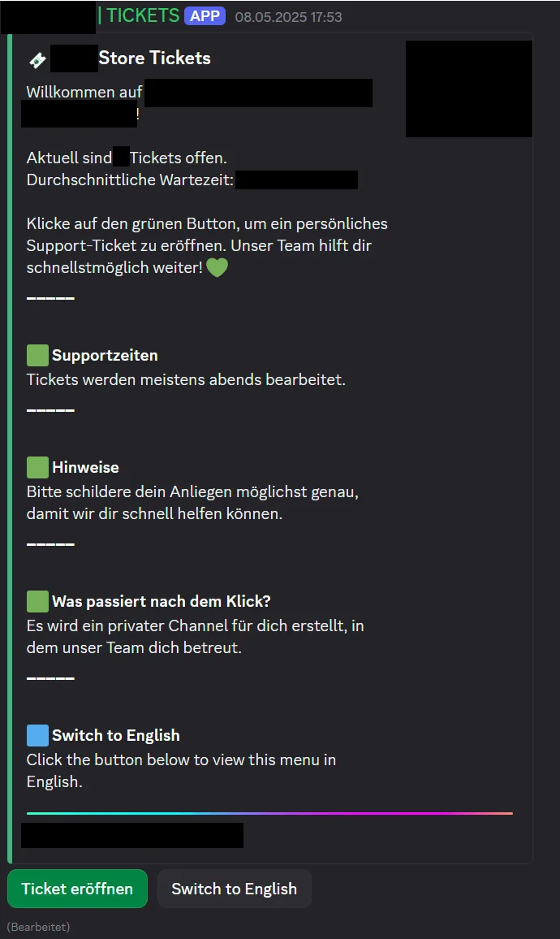Select the blue square emoji next to Switch to English
This screenshot has height=939, width=560.
tap(37, 734)
